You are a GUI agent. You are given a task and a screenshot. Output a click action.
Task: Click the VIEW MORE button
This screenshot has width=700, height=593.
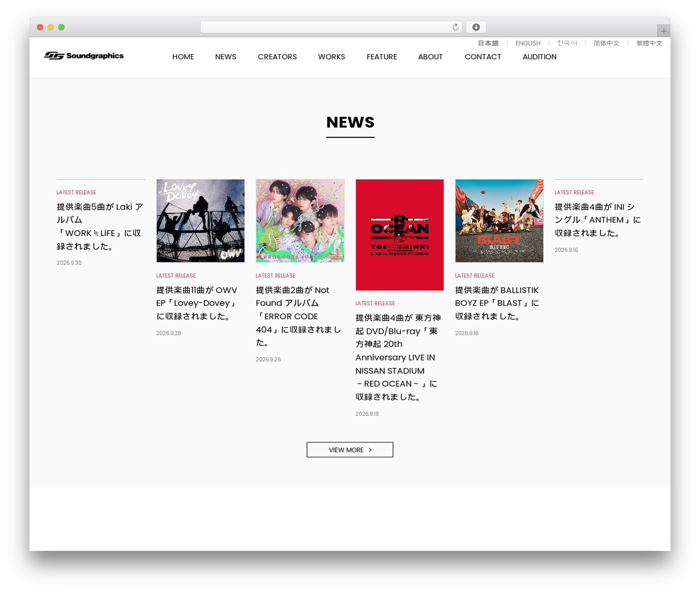(350, 450)
